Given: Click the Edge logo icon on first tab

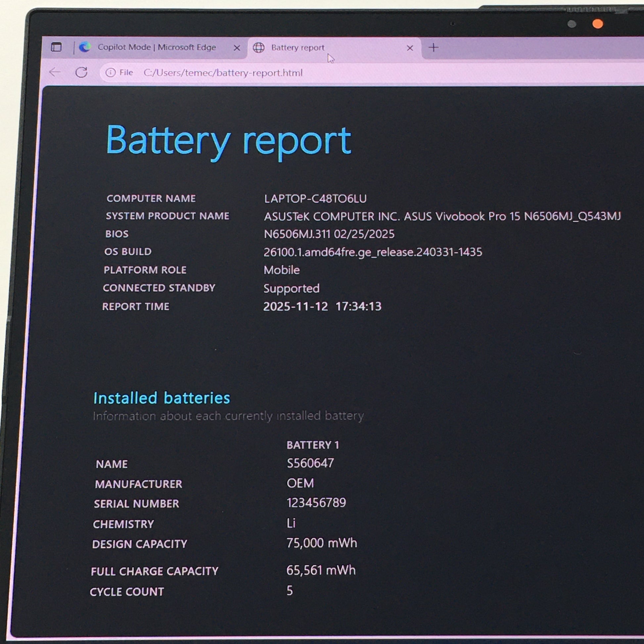Looking at the screenshot, I should click(x=85, y=47).
